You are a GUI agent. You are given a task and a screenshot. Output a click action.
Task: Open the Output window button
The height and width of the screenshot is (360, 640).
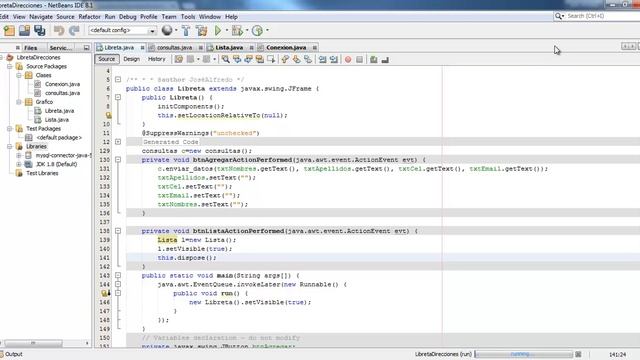(x=11, y=354)
